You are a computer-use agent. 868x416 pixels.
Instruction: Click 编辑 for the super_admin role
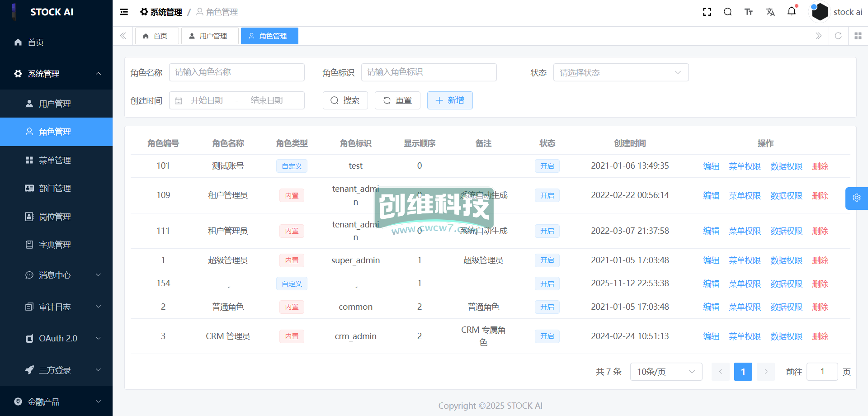(x=711, y=260)
